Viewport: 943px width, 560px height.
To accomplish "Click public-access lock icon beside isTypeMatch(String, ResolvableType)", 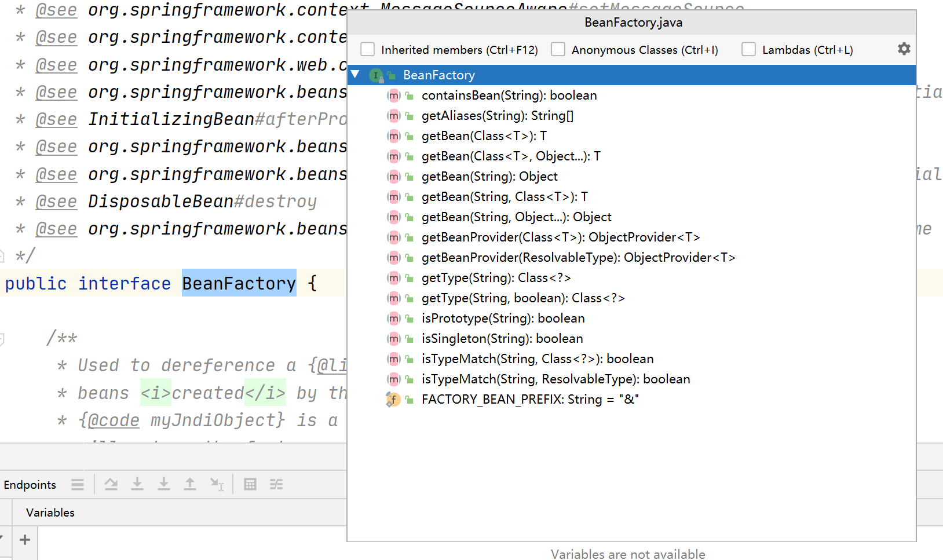I will point(410,379).
